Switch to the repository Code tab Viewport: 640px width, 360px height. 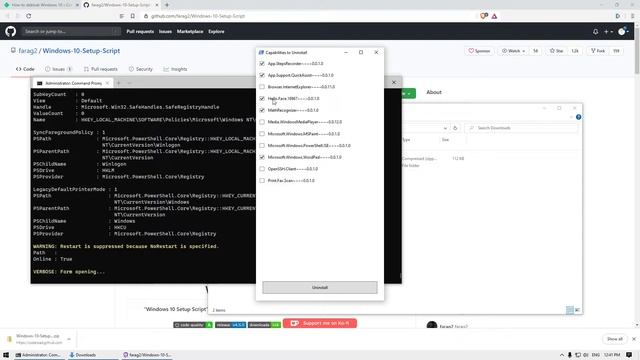[25, 69]
